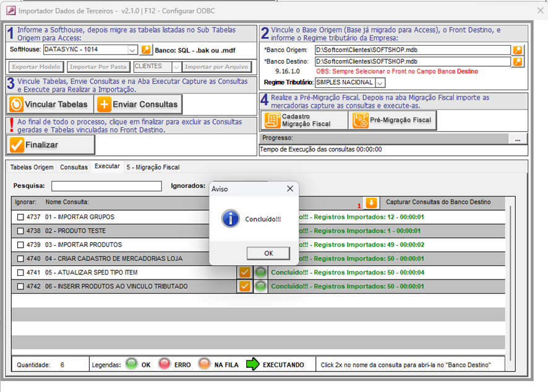Open the CLIENTES dropdown list
Screen dimensions: 548x392
(174, 67)
